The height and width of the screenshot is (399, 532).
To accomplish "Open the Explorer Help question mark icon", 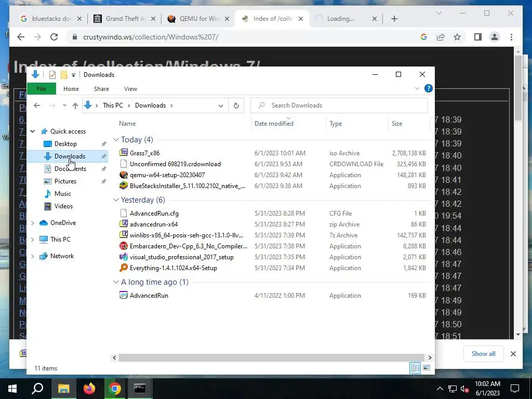I will pos(428,88).
